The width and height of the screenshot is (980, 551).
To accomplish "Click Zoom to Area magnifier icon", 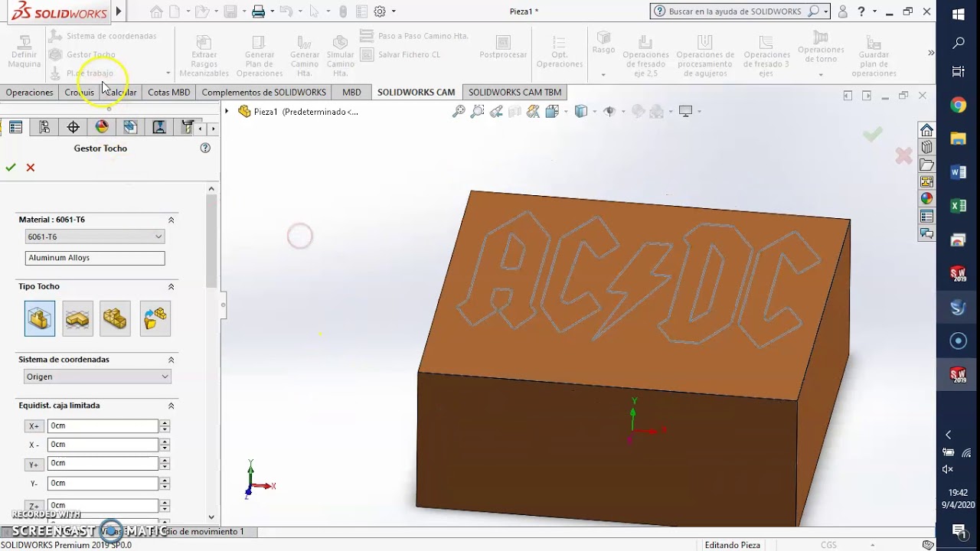I will click(x=477, y=112).
